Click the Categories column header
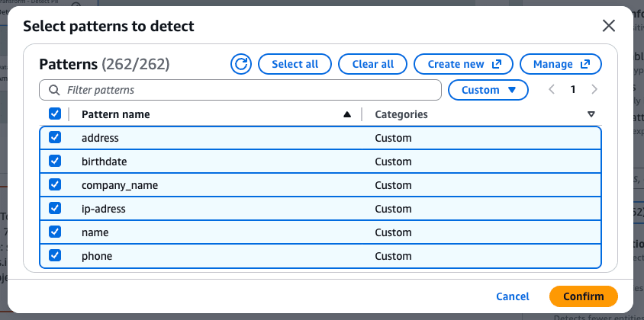 (401, 114)
